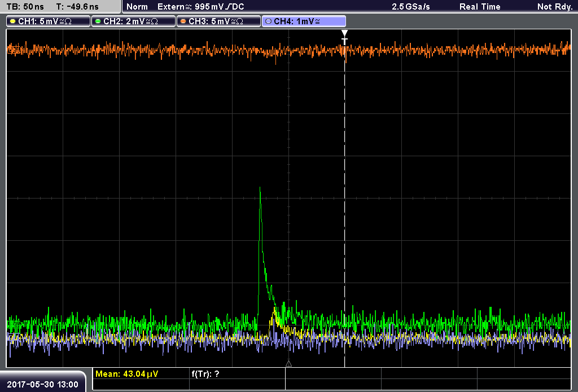Click the 2.5 GSa/s sample rate readout
This screenshot has width=578, height=392.
(411, 7)
